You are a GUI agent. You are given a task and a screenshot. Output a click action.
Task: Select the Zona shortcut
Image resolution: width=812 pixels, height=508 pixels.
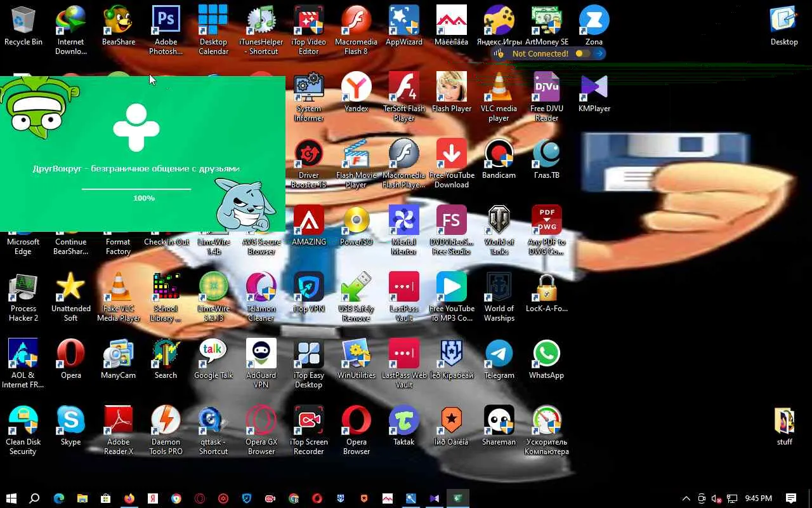pos(594,27)
